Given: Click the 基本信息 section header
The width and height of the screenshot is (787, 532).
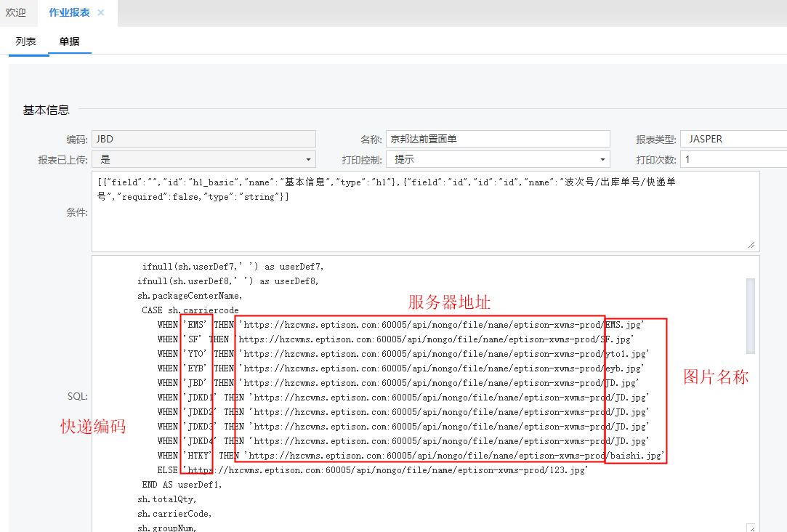Looking at the screenshot, I should coord(46,110).
